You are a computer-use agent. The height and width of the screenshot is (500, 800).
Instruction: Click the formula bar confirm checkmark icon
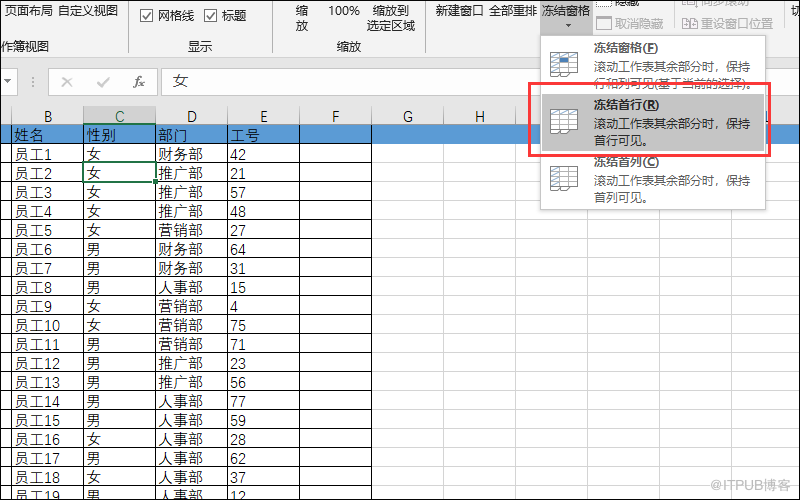click(x=103, y=82)
